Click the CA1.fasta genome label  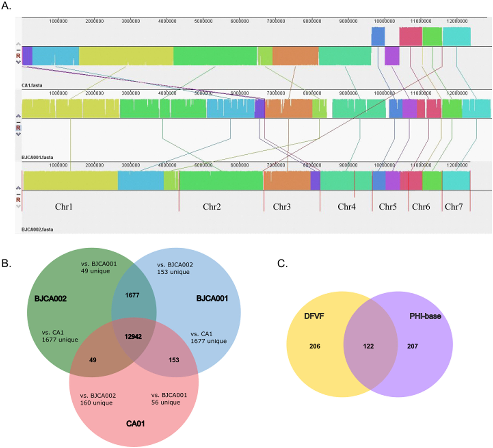tap(32, 85)
